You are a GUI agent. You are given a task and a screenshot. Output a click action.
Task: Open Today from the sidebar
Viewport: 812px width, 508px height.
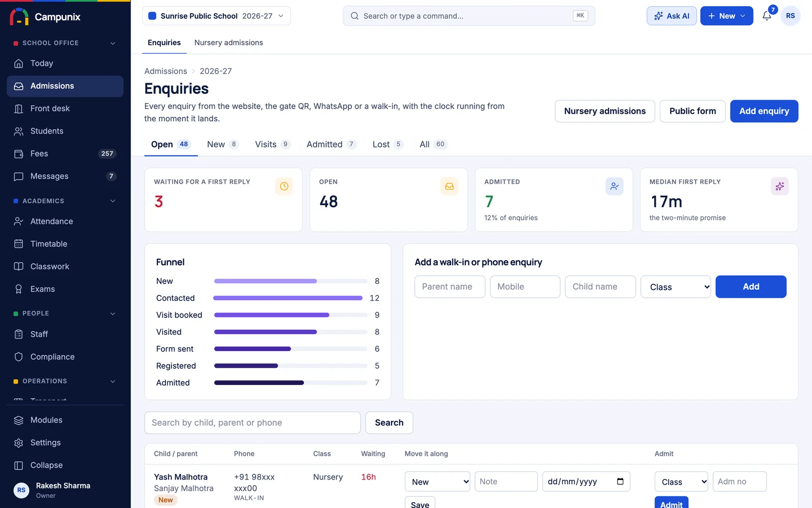click(x=65, y=63)
